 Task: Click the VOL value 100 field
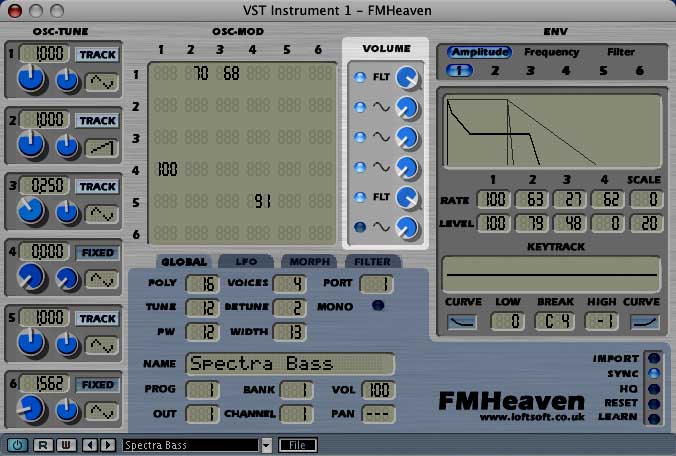[378, 390]
